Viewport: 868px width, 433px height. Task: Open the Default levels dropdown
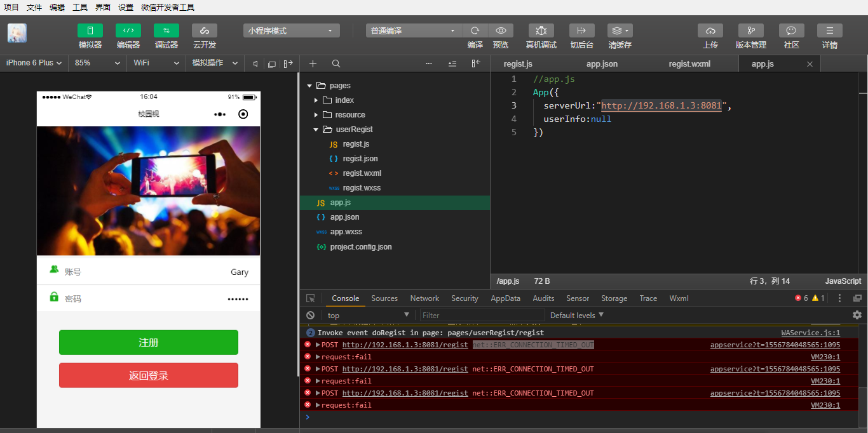pos(576,315)
